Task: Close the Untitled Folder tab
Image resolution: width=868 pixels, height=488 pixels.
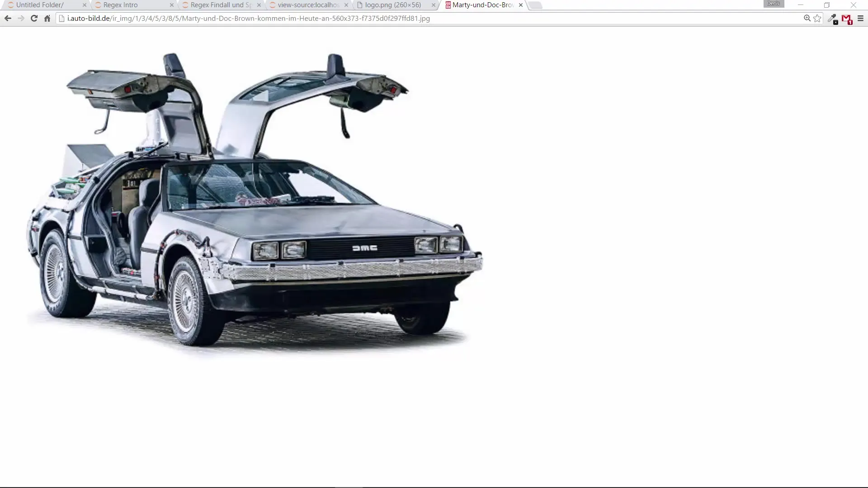Action: pyautogui.click(x=84, y=5)
